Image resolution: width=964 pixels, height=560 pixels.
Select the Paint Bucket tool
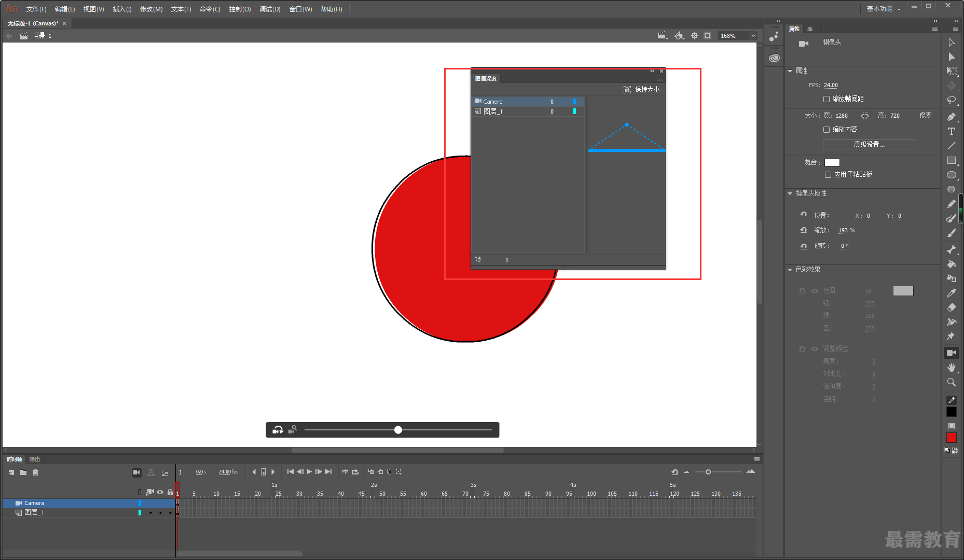[951, 264]
